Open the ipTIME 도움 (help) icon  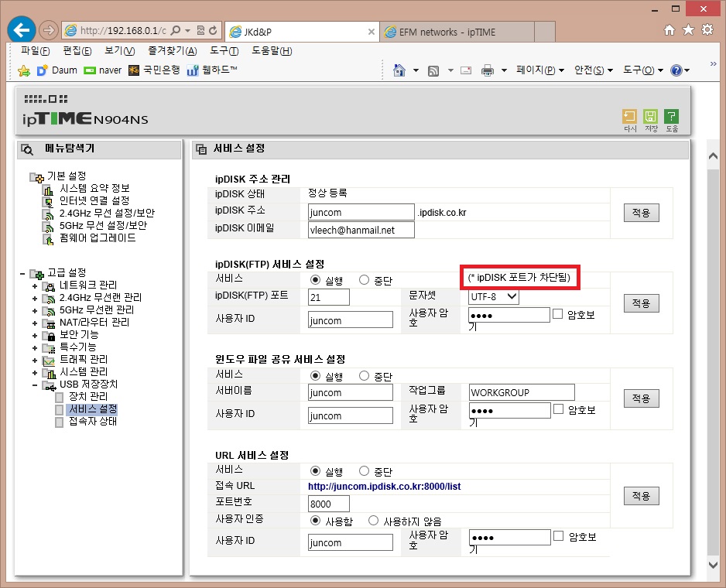pyautogui.click(x=671, y=116)
